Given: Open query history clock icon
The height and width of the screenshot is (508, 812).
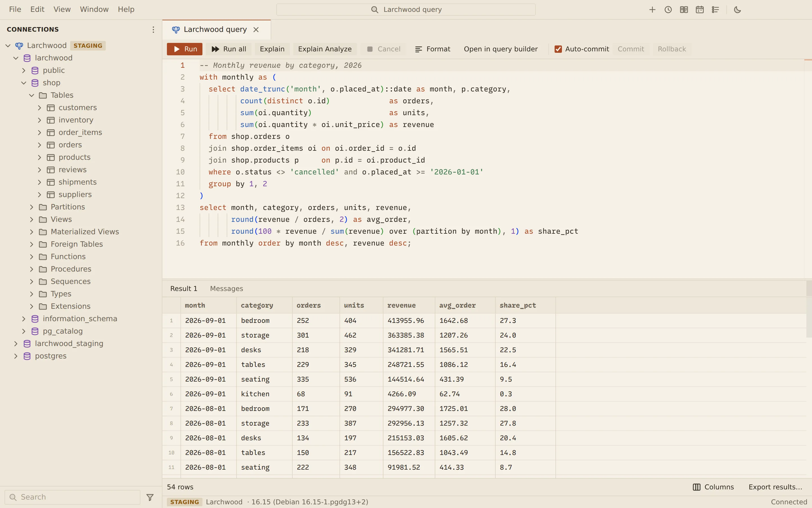Looking at the screenshot, I should (x=668, y=10).
